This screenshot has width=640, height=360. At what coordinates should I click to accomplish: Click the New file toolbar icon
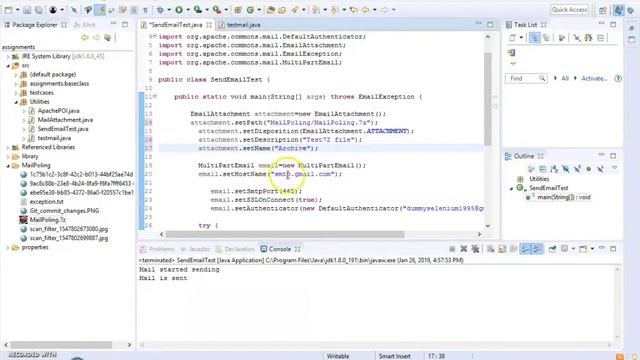pos(9,10)
